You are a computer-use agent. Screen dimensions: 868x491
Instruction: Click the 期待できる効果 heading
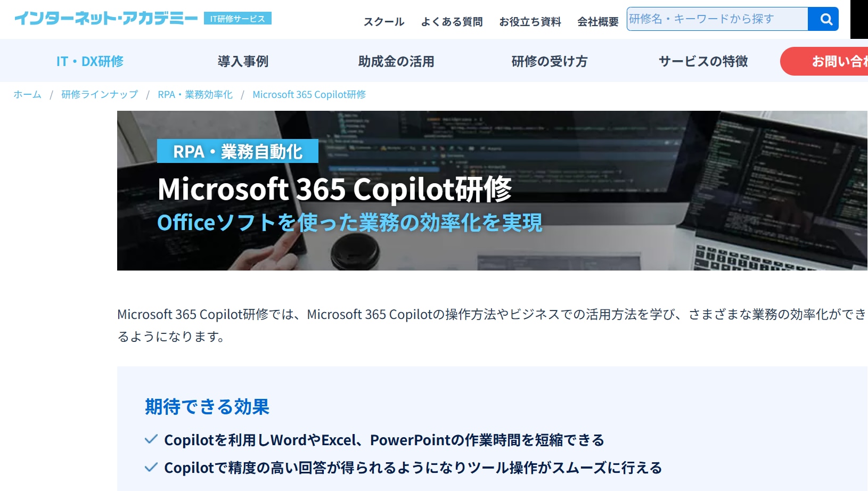207,407
